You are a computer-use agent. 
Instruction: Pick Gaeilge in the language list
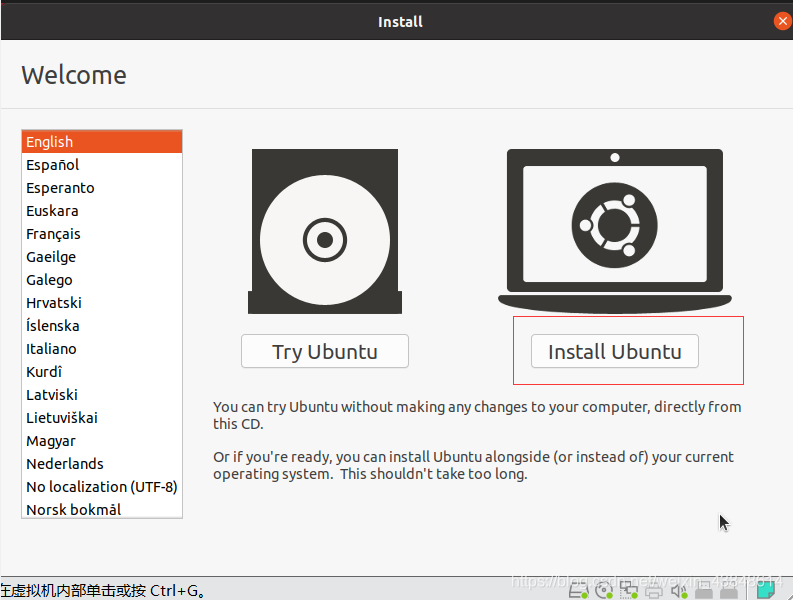pyautogui.click(x=102, y=257)
